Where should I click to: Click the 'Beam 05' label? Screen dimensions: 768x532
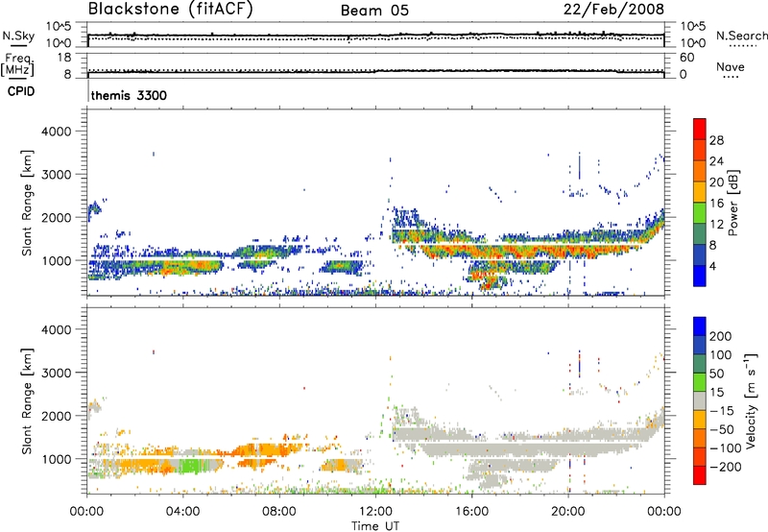tap(374, 11)
